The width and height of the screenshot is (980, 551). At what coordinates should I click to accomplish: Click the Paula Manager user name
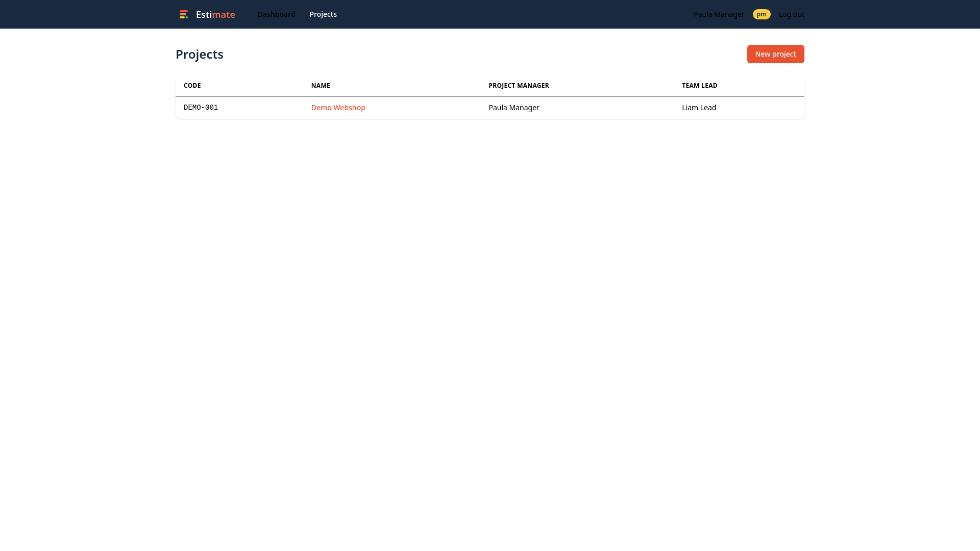coord(719,14)
